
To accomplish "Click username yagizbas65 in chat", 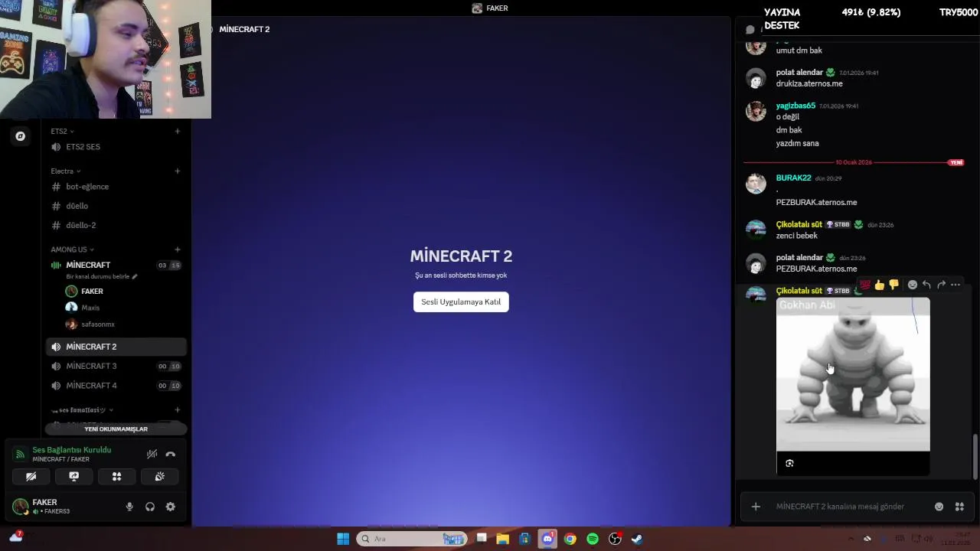I will coord(795,106).
